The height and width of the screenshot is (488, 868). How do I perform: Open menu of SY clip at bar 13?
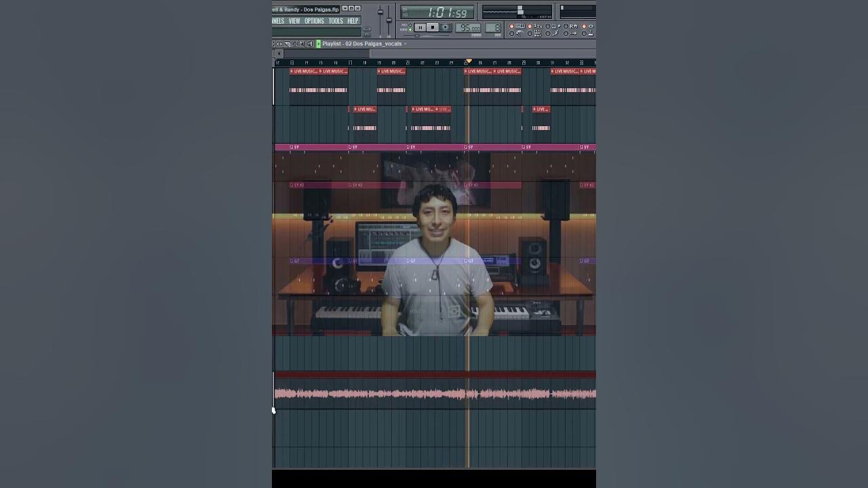[292, 147]
